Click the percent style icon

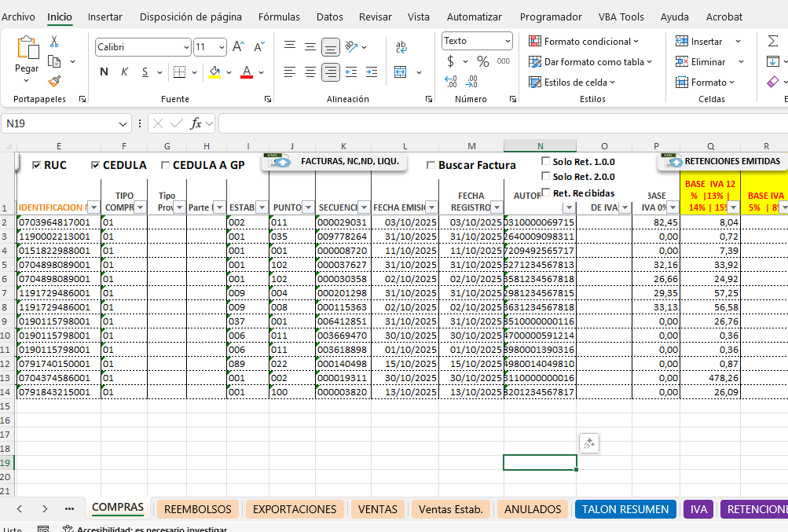click(482, 61)
